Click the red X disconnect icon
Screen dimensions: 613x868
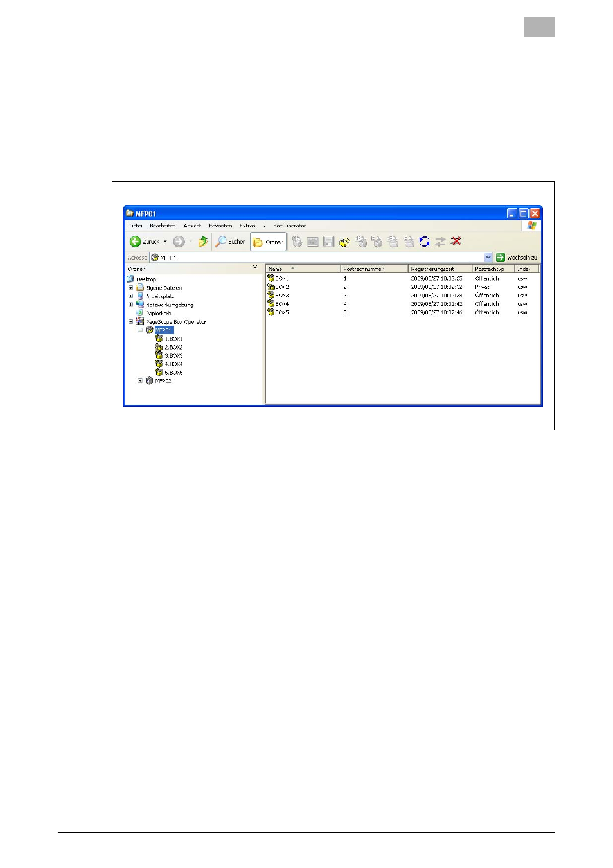(456, 241)
